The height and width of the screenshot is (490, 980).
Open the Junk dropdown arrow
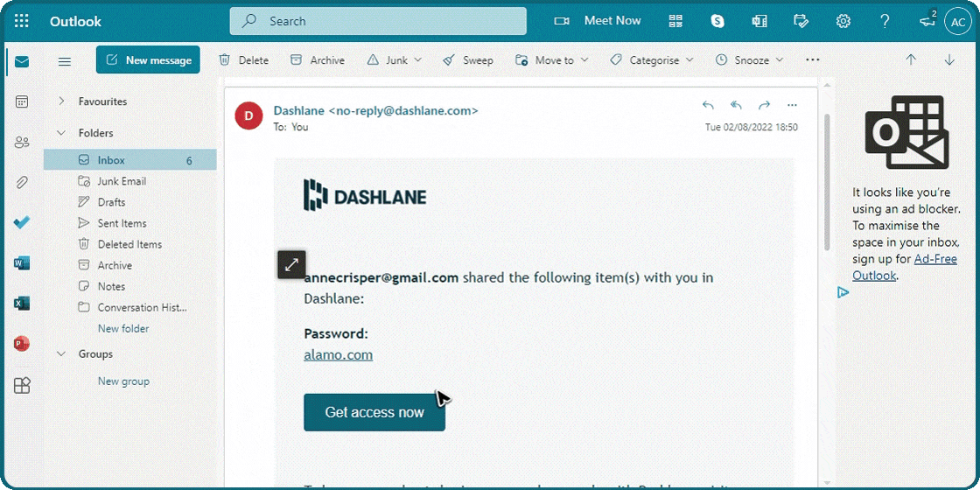click(x=418, y=60)
